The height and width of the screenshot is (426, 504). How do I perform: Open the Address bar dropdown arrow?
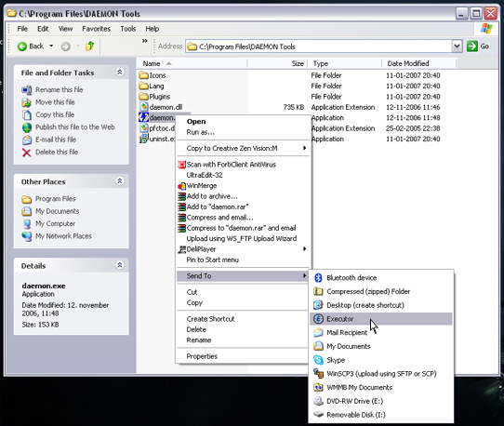point(457,47)
